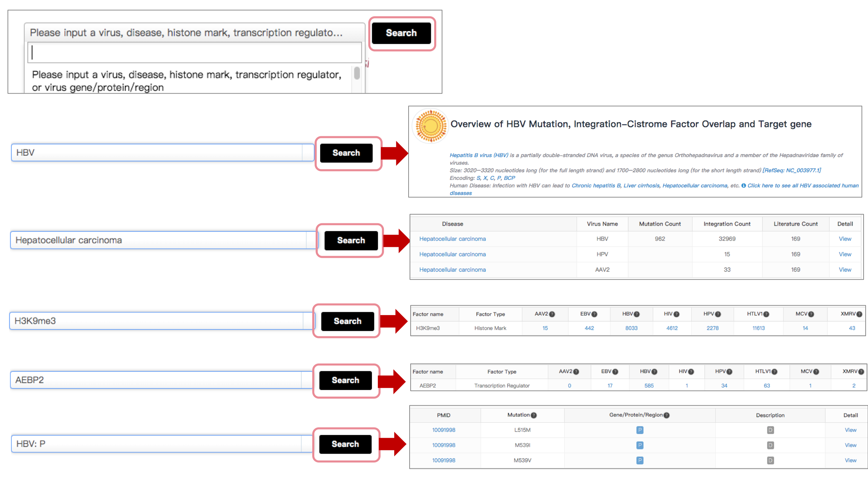Click the blue P badge in the L515M row
Viewport: 868px width, 478px height.
pyautogui.click(x=640, y=430)
